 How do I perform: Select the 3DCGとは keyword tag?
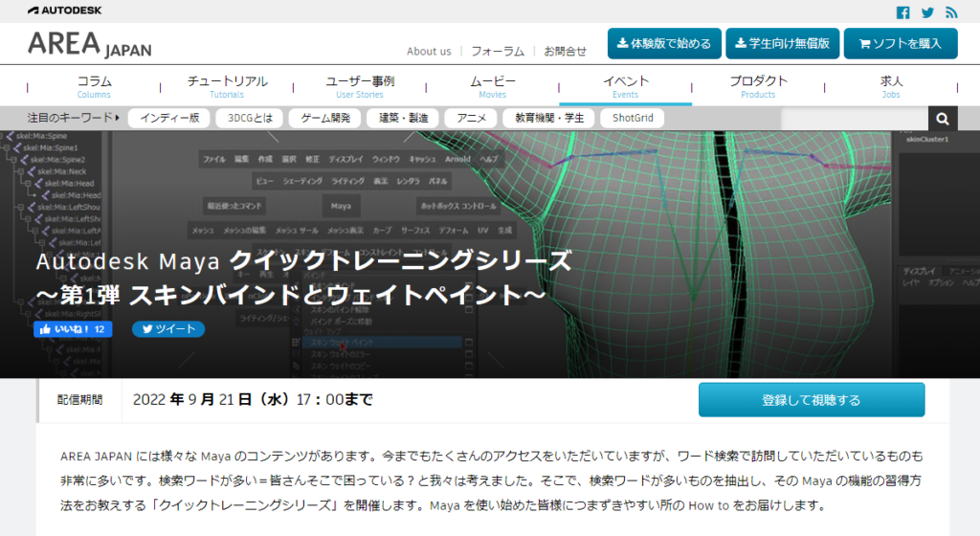coord(250,118)
